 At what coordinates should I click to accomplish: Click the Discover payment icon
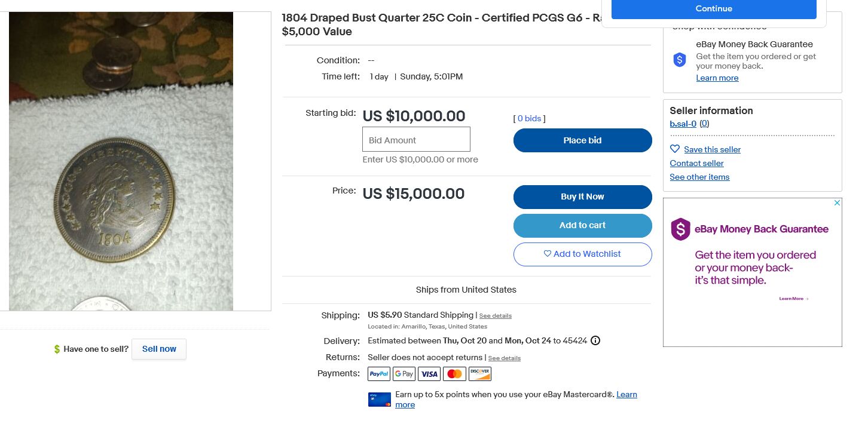pos(479,374)
